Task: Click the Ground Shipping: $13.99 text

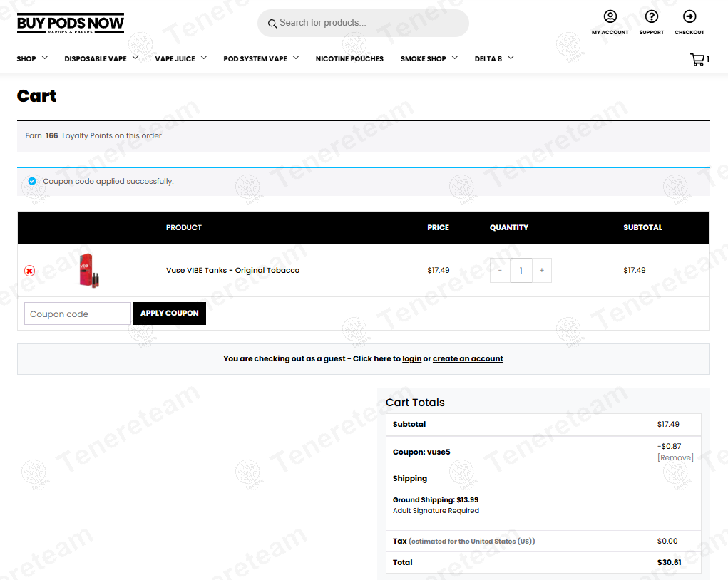Action: 436,499
